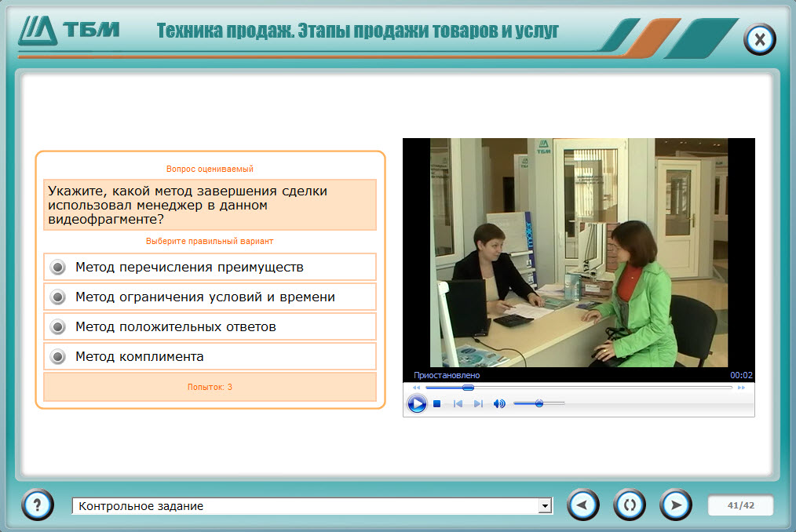Close the course with the X button
Screen dimensions: 796x532
pyautogui.click(x=759, y=39)
